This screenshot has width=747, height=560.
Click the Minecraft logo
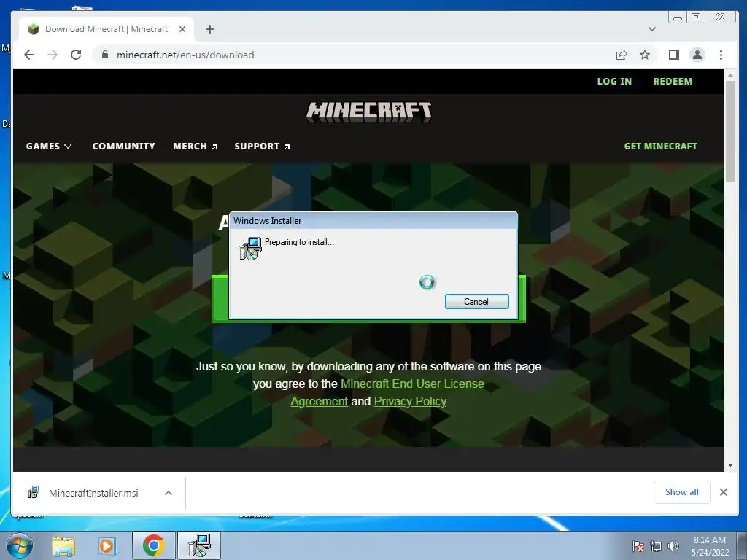[368, 112]
